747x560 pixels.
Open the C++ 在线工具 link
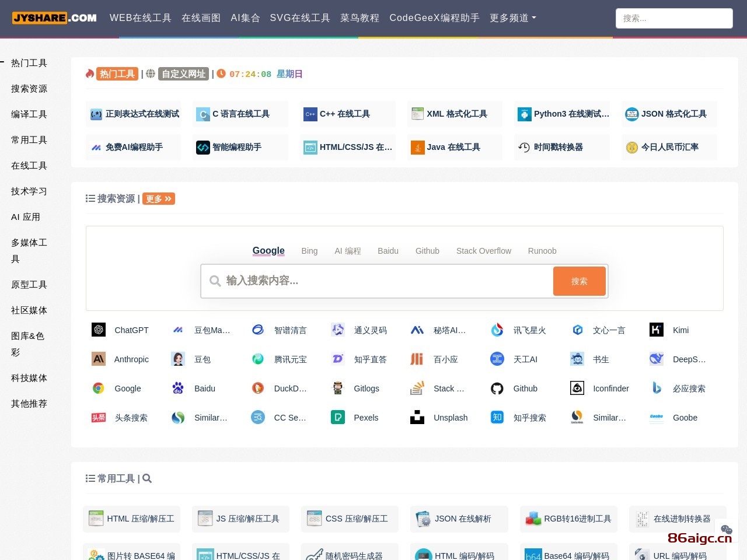[x=348, y=114]
